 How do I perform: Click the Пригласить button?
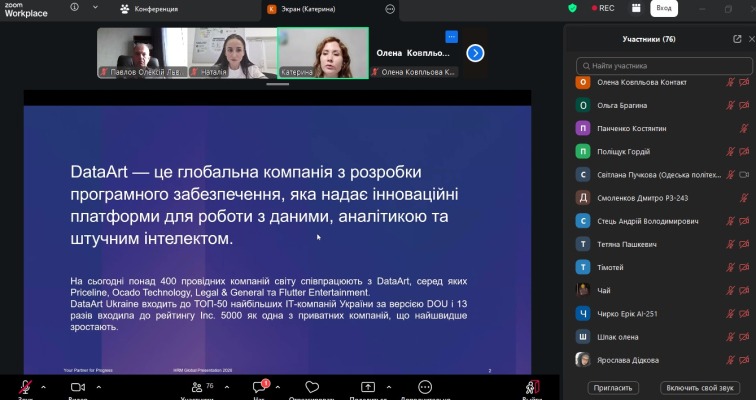613,387
